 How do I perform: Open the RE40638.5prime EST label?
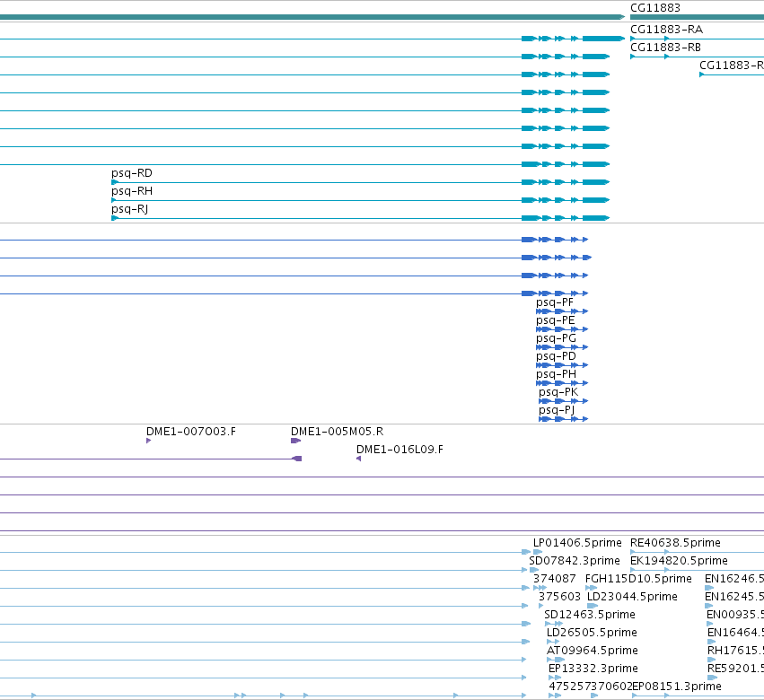tap(675, 543)
